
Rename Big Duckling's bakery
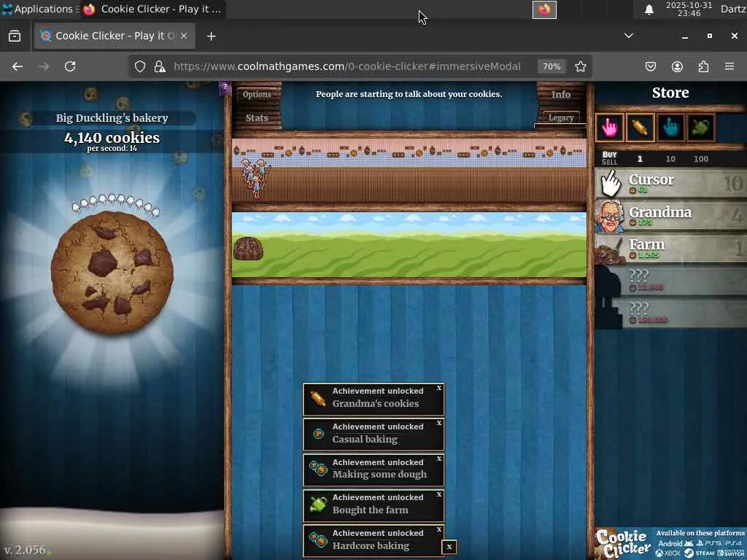click(x=112, y=118)
